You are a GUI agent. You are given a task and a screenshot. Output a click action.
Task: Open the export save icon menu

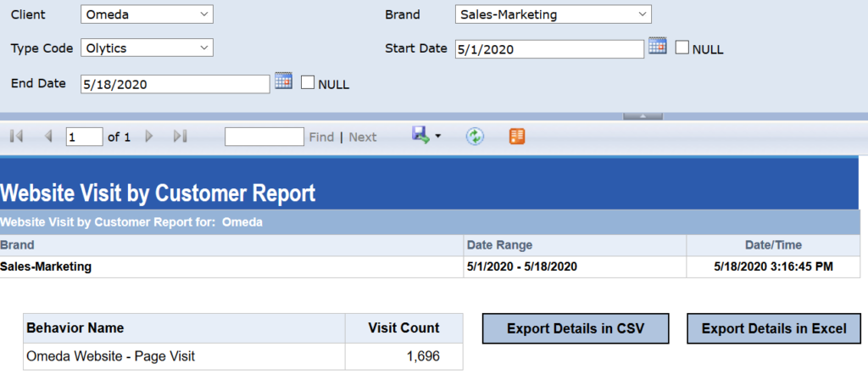pos(426,136)
